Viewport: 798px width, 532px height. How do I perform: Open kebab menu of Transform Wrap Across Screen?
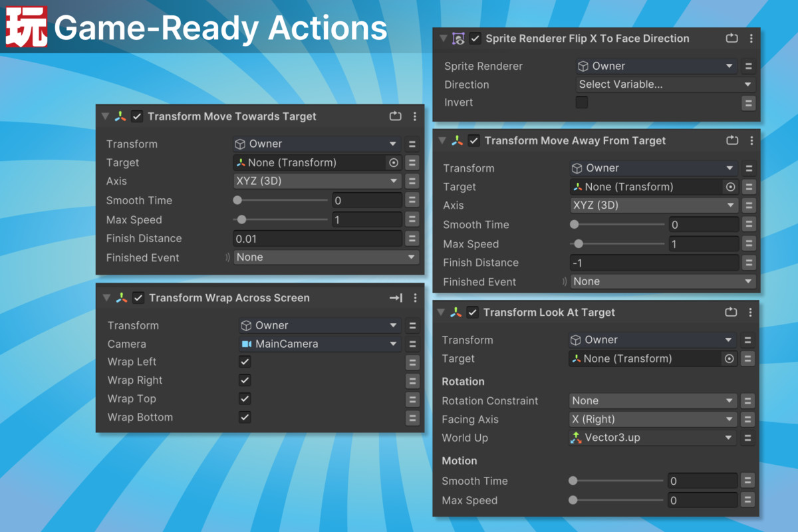pos(415,298)
